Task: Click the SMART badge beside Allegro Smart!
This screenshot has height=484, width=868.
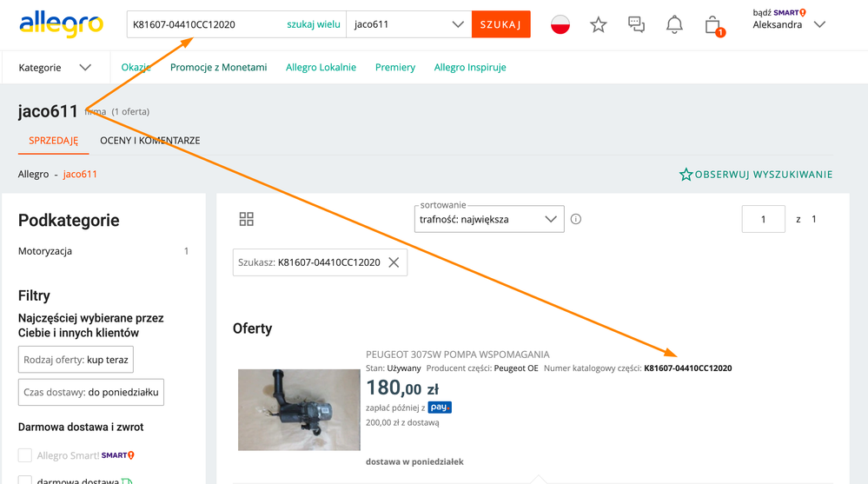Action: [x=118, y=455]
